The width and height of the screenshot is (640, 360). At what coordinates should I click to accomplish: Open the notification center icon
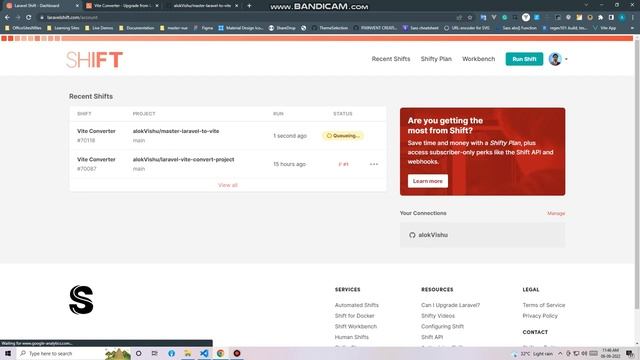[x=630, y=353]
